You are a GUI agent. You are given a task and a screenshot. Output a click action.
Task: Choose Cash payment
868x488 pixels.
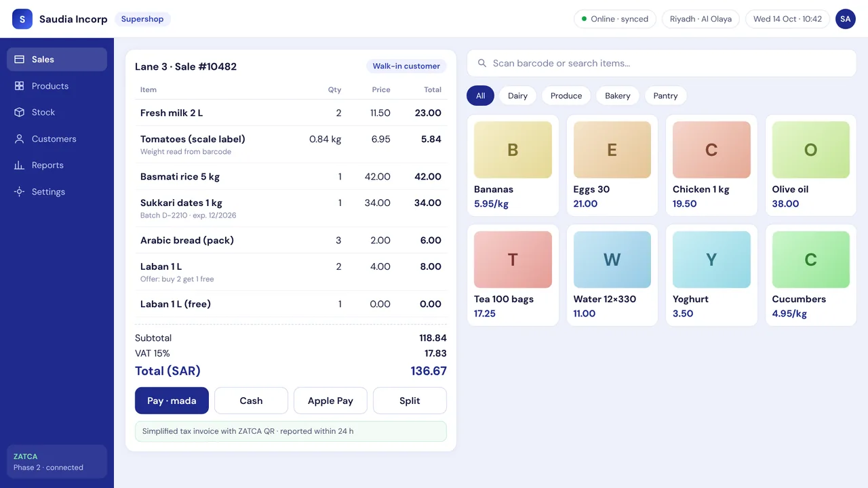(x=251, y=401)
